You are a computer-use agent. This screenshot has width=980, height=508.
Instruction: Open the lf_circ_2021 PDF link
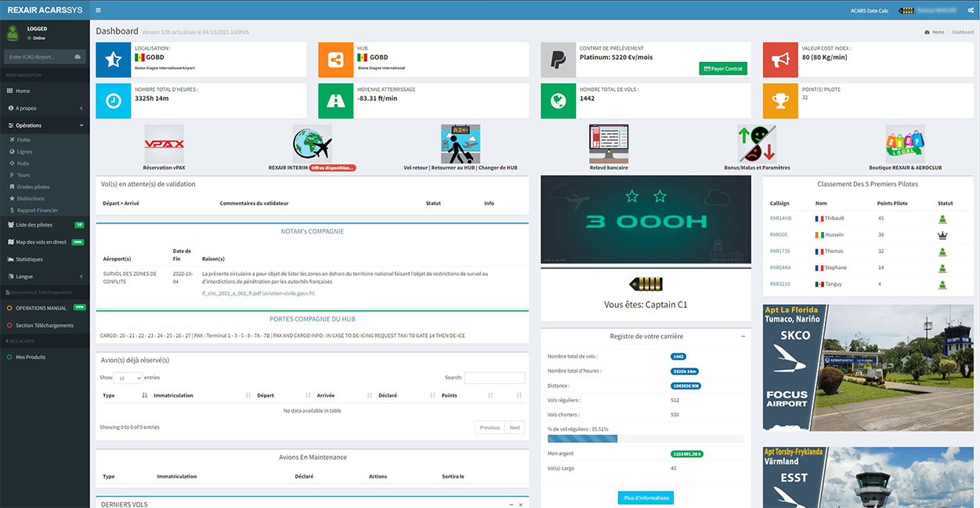click(x=258, y=293)
